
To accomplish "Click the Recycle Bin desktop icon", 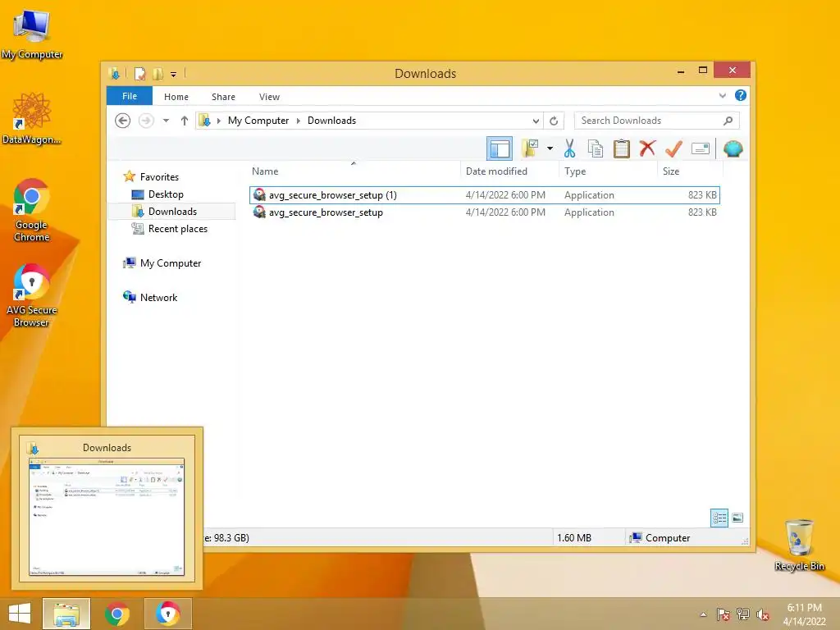I will point(799,546).
